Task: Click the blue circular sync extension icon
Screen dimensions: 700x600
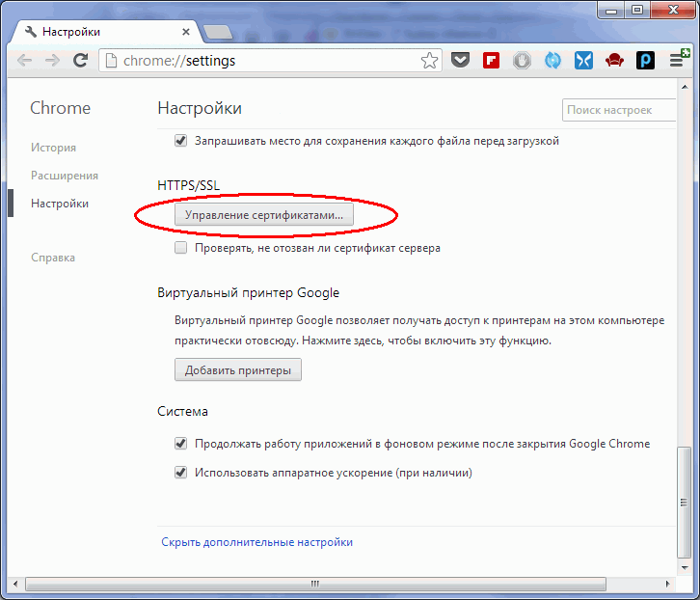Action: pyautogui.click(x=552, y=61)
